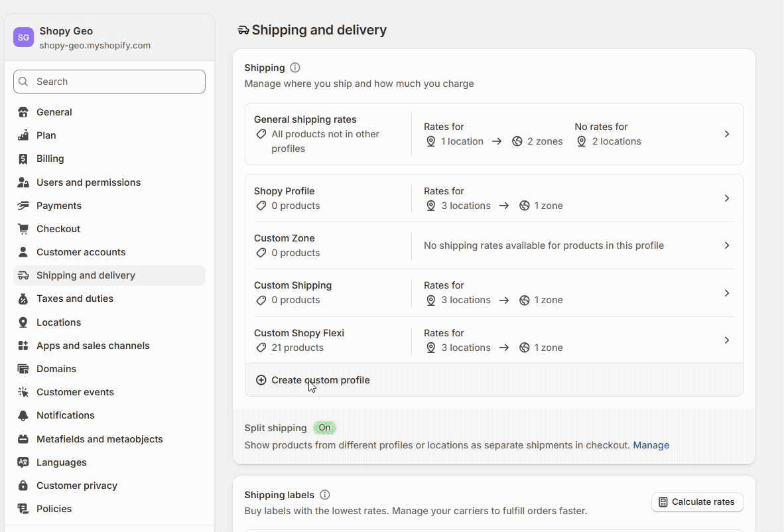The image size is (784, 532).
Task: Click the Customer privacy lock icon
Action: 23,486
